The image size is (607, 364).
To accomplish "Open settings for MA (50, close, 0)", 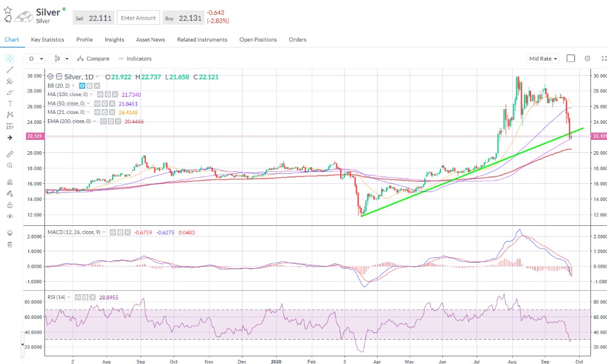I will 104,103.
